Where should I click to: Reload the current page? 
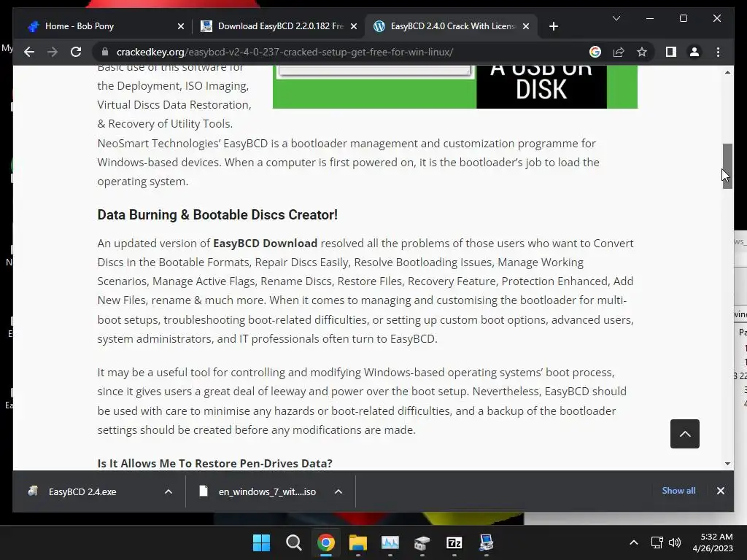tap(76, 52)
